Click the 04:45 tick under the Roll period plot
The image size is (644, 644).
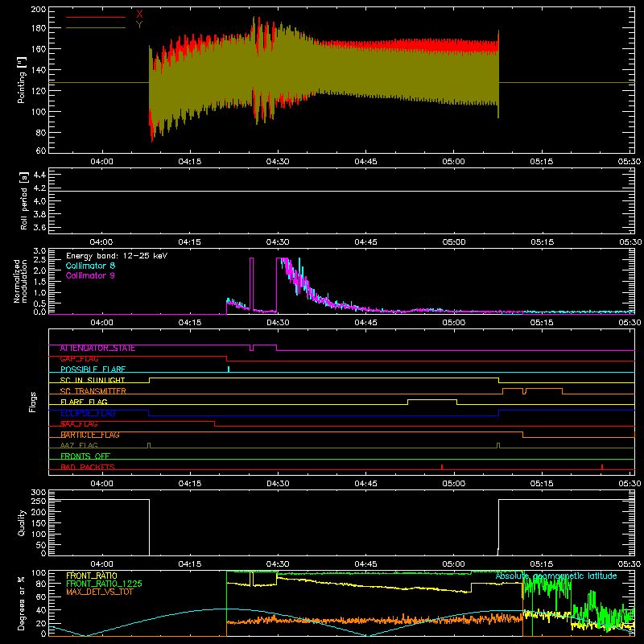[365, 242]
